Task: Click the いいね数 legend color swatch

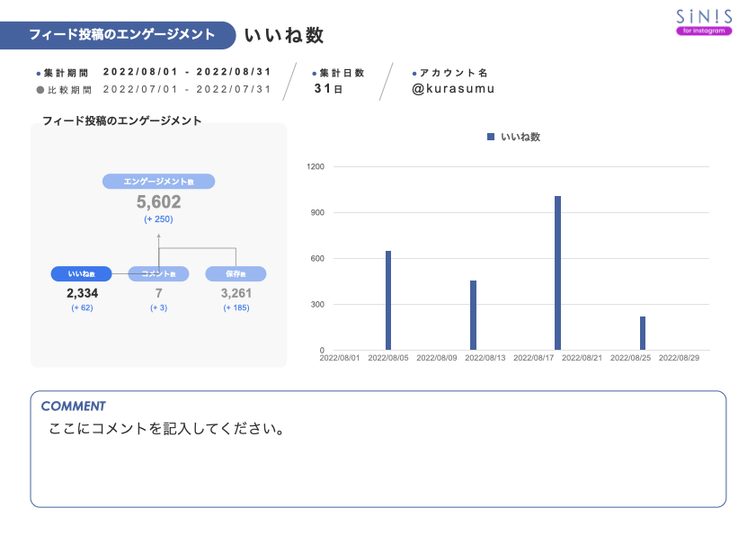Action: 490,135
